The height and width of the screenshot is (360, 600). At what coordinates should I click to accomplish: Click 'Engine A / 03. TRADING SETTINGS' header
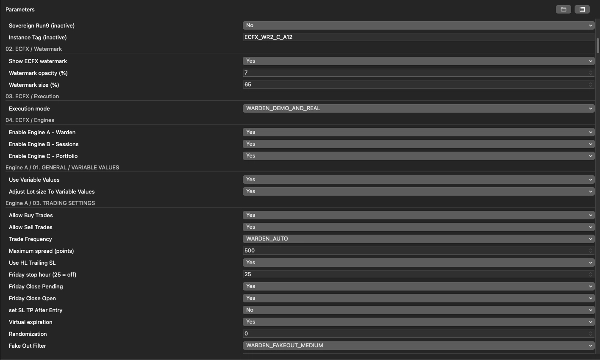click(x=50, y=203)
